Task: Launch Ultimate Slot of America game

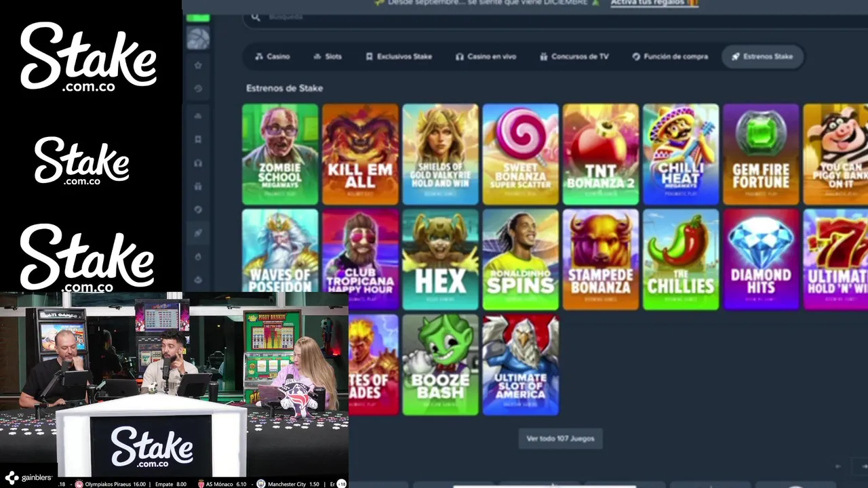Action: point(520,365)
